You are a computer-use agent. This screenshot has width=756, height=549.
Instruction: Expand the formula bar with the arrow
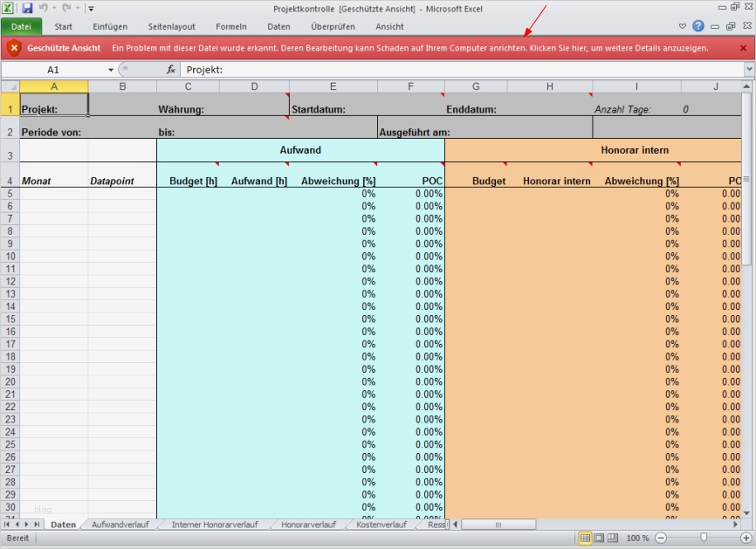[749, 70]
